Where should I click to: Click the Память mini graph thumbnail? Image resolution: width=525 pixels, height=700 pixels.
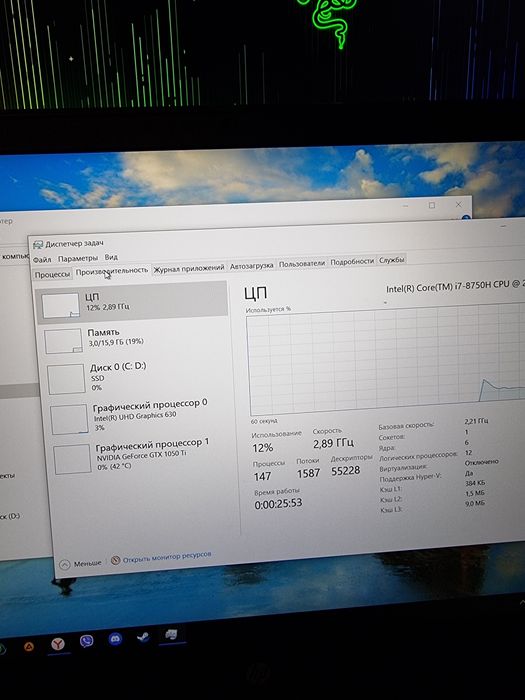[63, 342]
